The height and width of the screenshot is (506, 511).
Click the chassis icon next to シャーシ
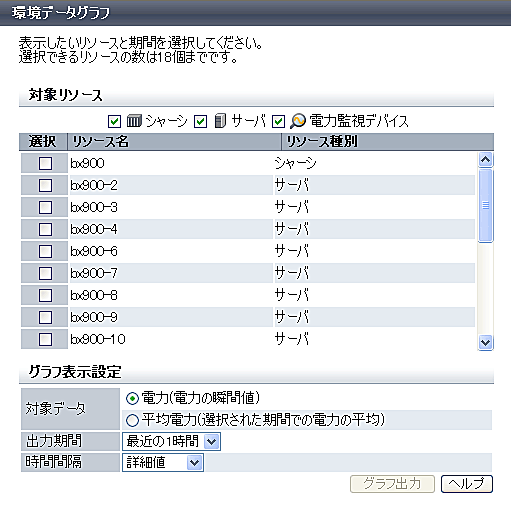coord(134,121)
